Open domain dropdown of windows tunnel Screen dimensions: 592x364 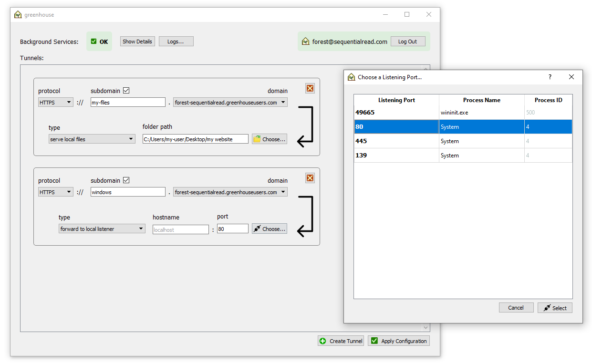(x=230, y=192)
